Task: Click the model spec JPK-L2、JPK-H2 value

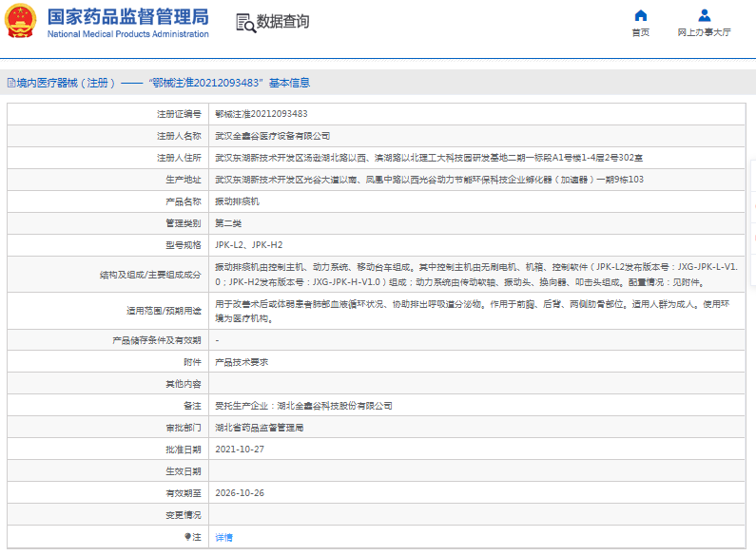Action: 248,245
